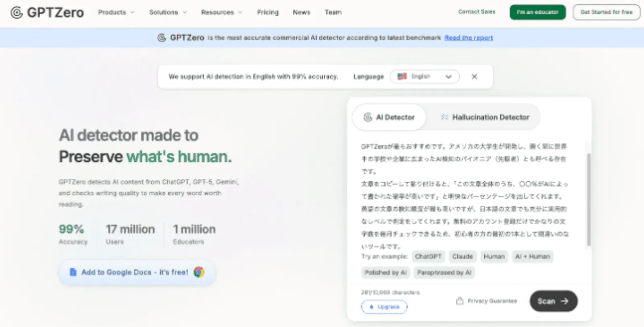644x327 pixels.
Task: Click the Chrome icon on Google Docs button
Action: (199, 272)
